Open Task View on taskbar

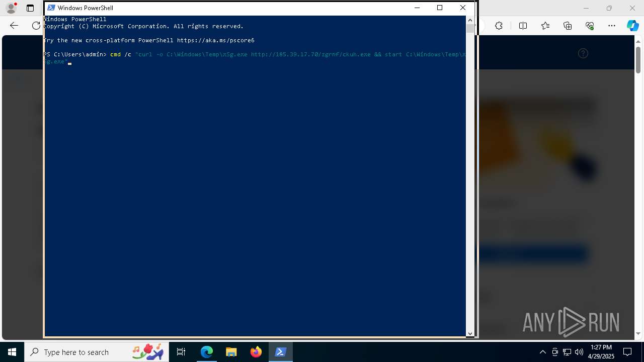[x=182, y=352]
